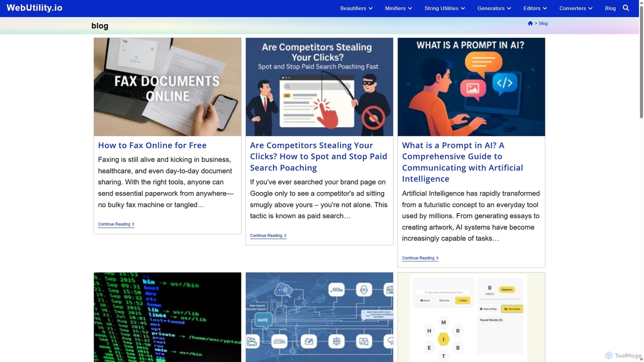Open the Competitors Stealing Clicks thumbnail
This screenshot has height=362, width=644.
click(x=319, y=87)
